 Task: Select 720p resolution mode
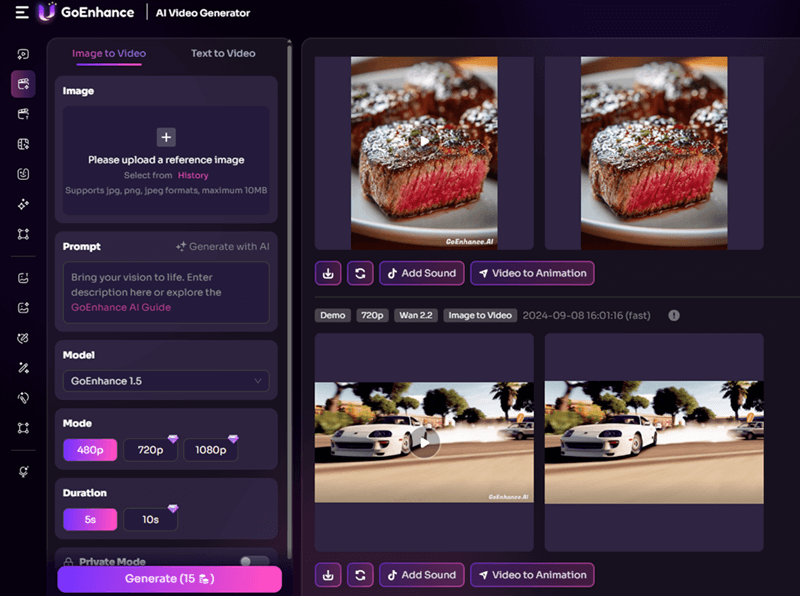click(150, 450)
